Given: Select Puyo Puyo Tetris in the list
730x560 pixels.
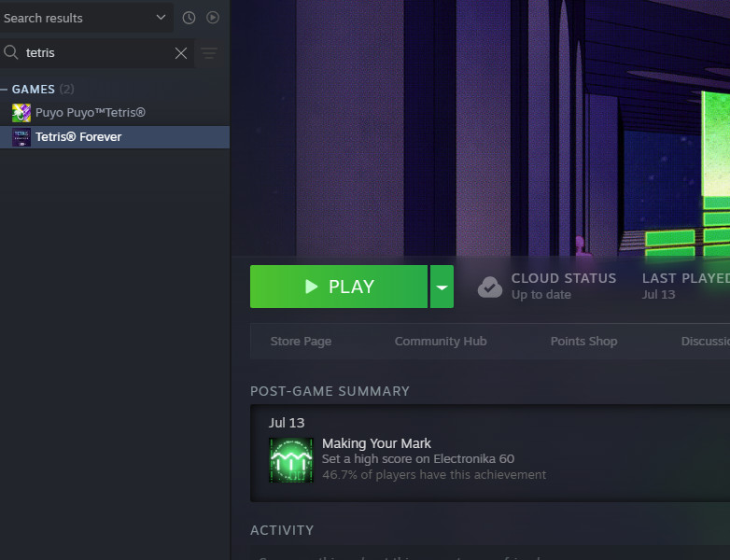Looking at the screenshot, I should pos(115,113).
